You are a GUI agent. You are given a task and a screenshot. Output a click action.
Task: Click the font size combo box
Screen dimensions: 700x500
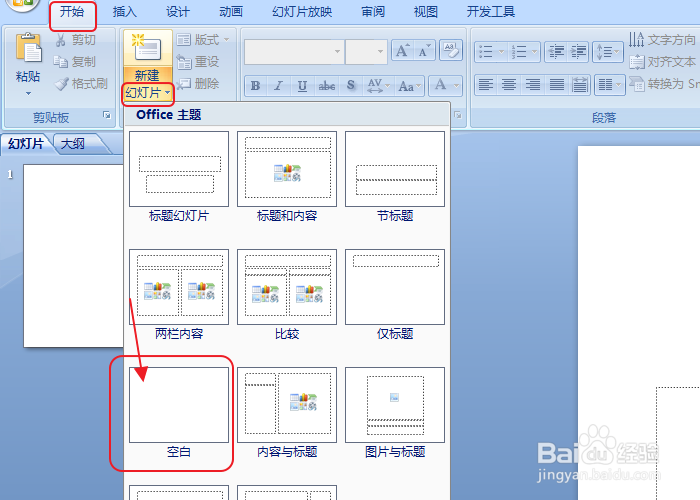(366, 51)
